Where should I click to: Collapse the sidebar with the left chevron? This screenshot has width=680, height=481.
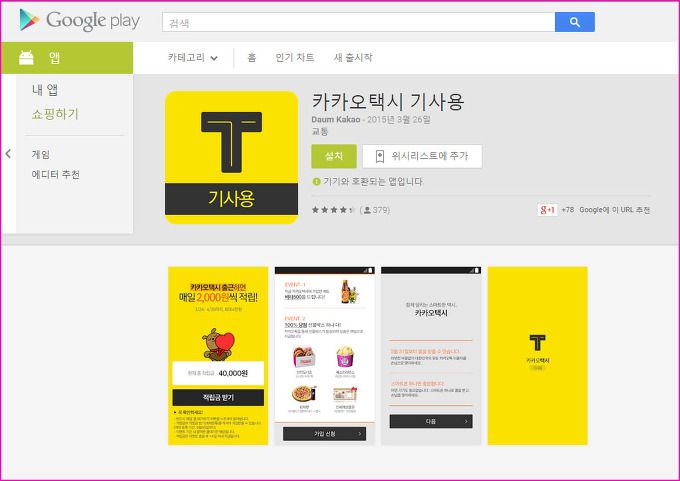click(8, 154)
